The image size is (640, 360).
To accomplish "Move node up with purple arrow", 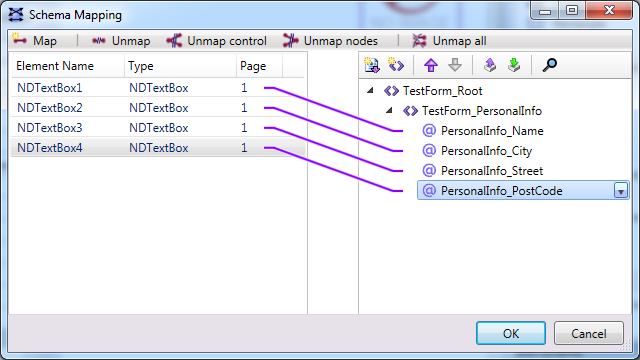I will 431,65.
